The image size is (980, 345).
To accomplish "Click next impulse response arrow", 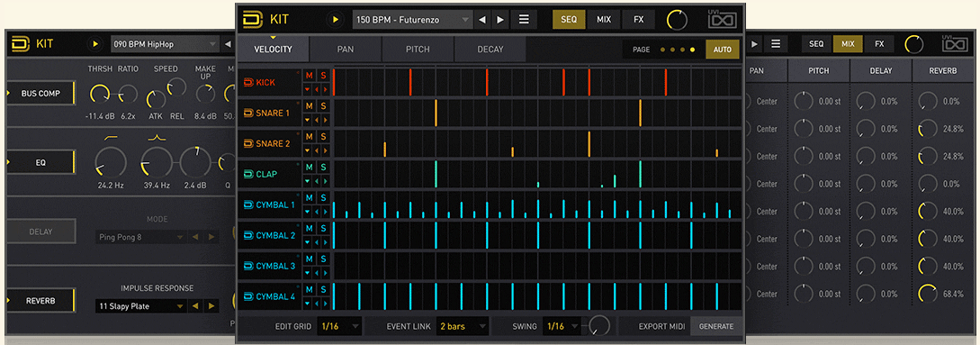I will pos(211,306).
